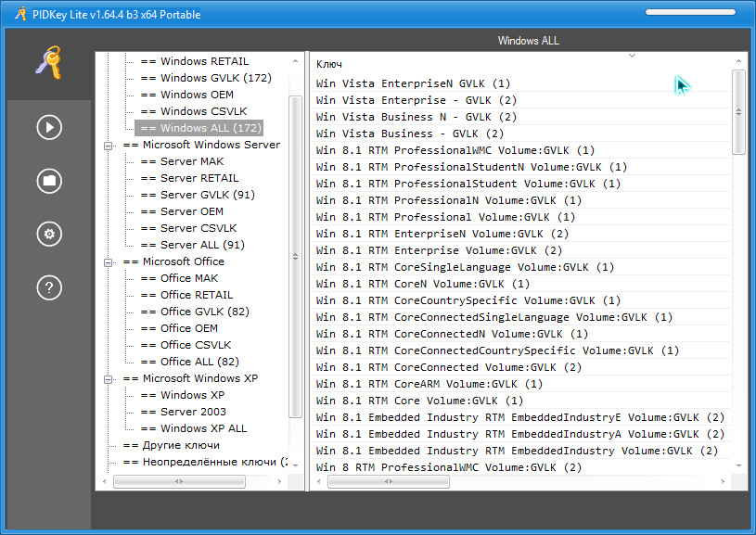Select row Win 8.1 RTM CoreN Volume:GVLK
756x535 pixels.
[x=520, y=284]
